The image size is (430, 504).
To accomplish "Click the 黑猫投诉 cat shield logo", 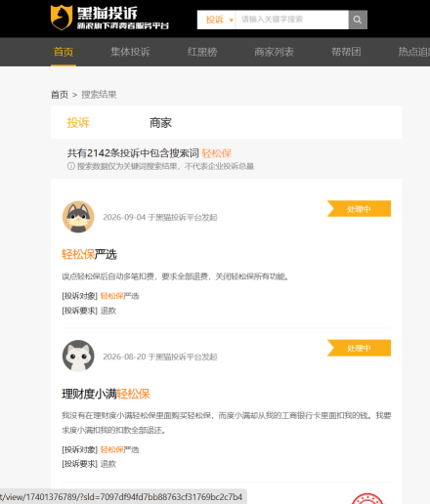I will tap(62, 18).
